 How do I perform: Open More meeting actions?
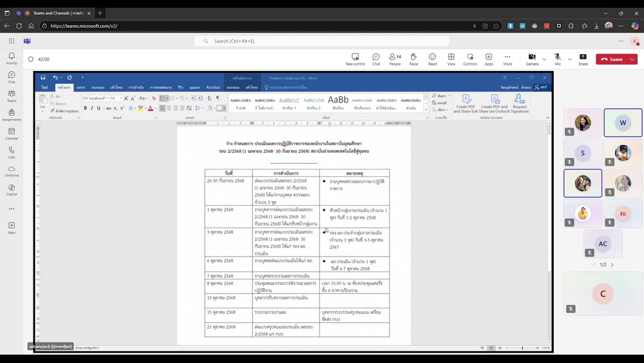(x=507, y=59)
